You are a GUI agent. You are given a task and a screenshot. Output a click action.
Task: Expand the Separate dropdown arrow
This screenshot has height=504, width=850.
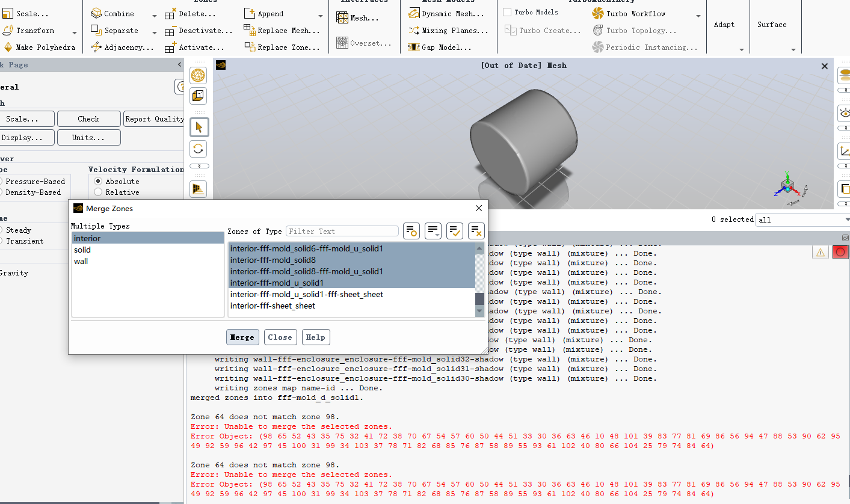click(x=154, y=33)
